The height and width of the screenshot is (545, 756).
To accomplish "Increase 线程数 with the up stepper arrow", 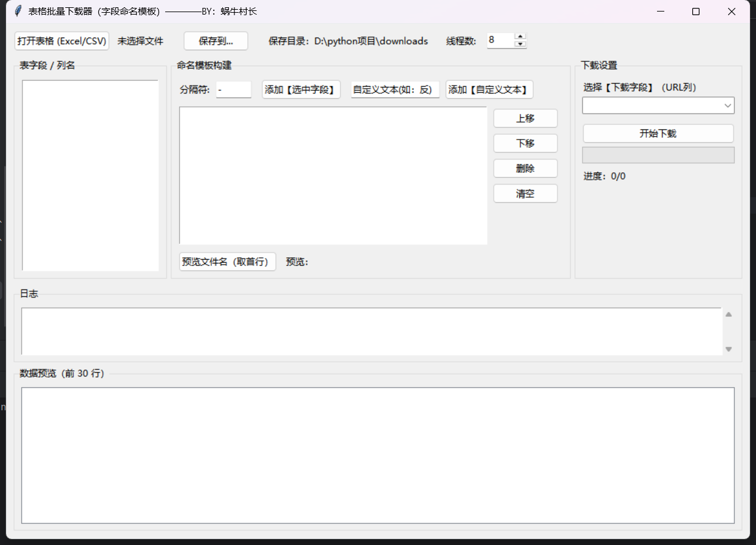I will coord(520,37).
